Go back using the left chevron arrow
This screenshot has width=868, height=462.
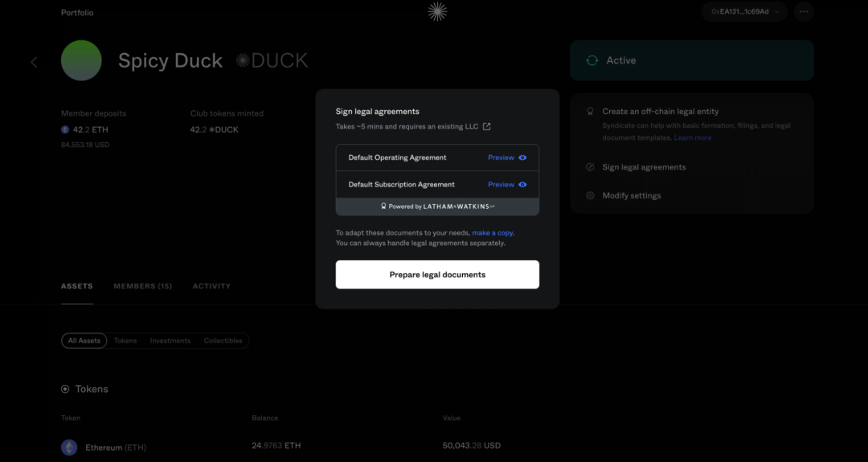tap(35, 62)
